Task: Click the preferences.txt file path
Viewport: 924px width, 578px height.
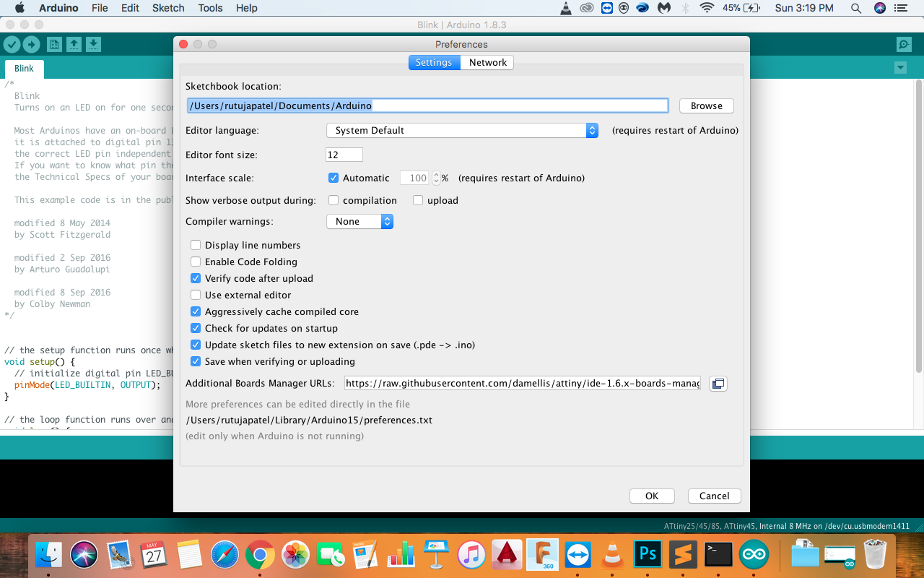Action: pyautogui.click(x=309, y=420)
